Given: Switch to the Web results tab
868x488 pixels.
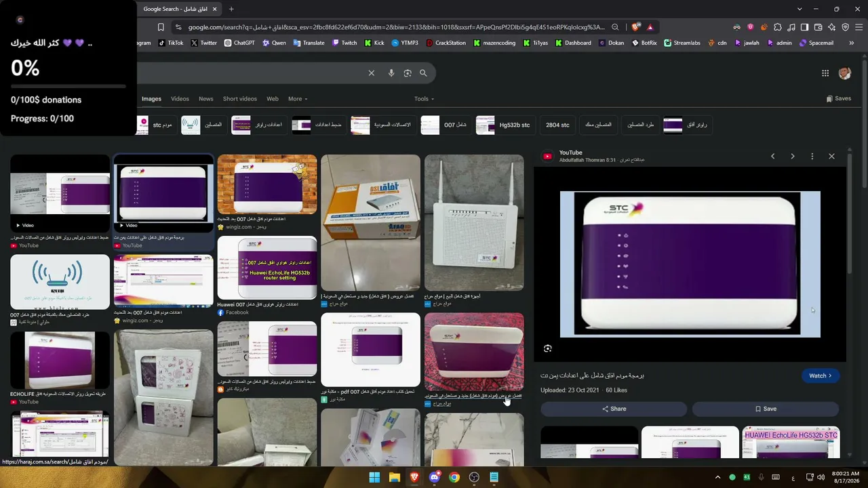Looking at the screenshot, I should tap(272, 99).
